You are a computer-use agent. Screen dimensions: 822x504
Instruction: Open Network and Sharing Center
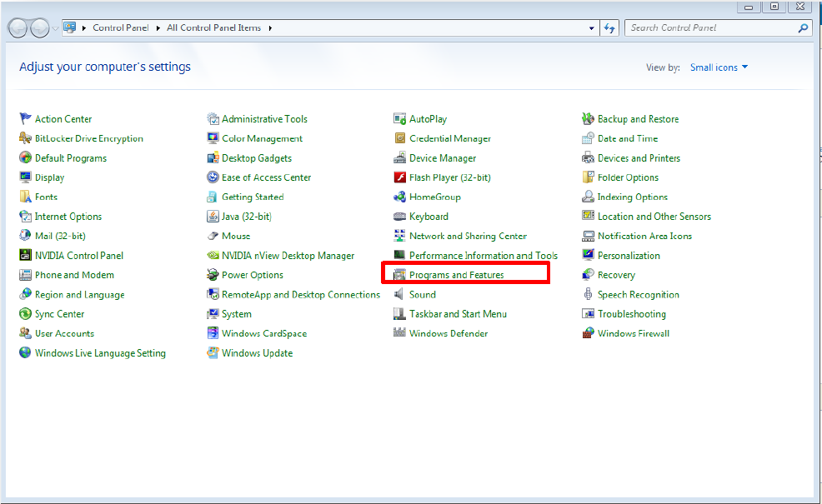pos(468,237)
